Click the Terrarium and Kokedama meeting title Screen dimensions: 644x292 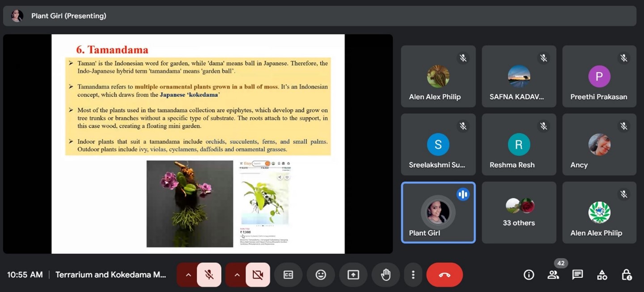pos(110,275)
